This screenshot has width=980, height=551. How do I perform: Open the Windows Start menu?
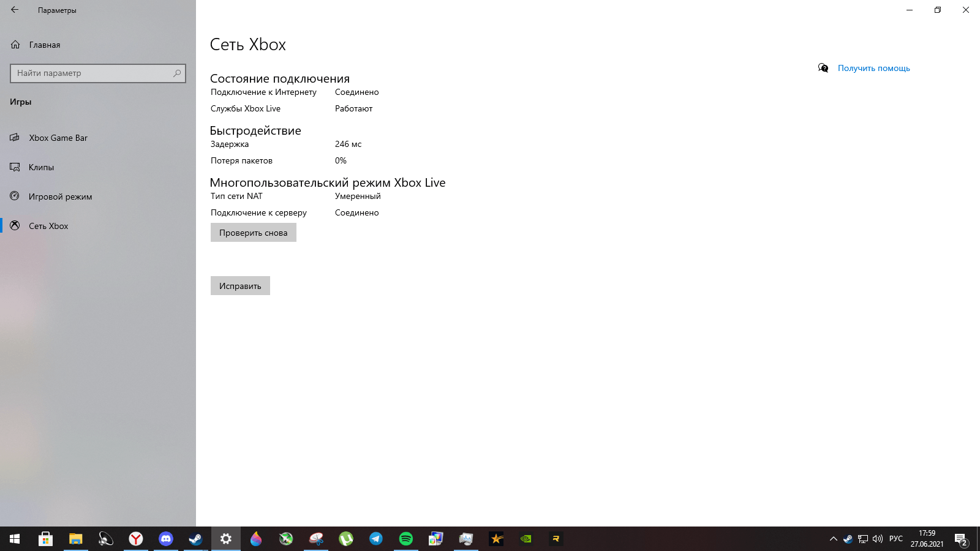15,539
